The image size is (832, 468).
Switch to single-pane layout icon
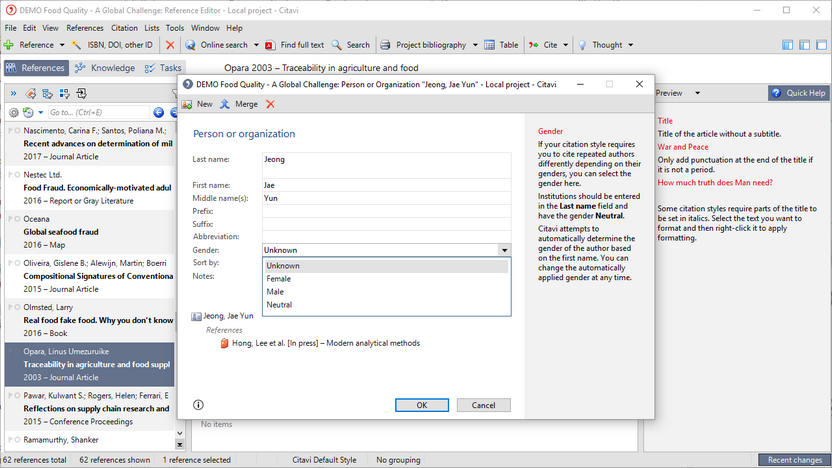click(821, 45)
